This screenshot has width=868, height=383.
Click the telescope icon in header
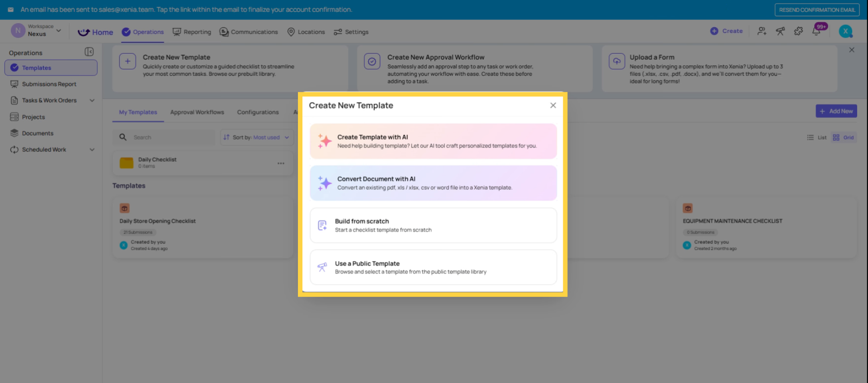pos(780,31)
